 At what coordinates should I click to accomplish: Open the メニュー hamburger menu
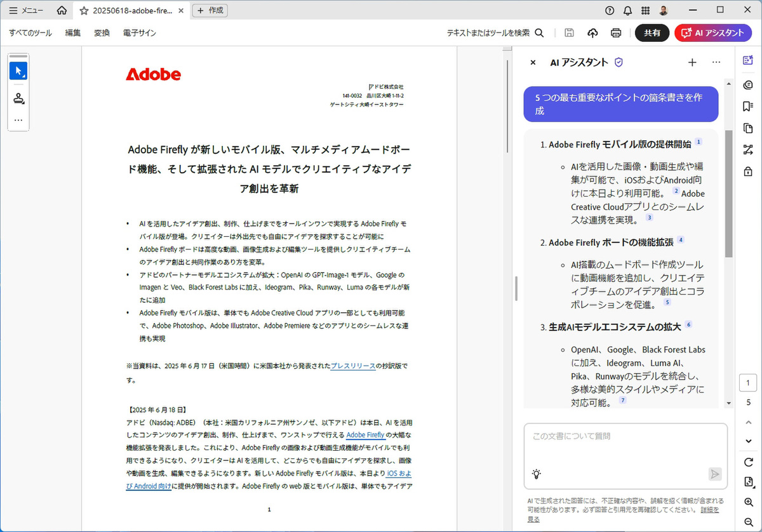pos(26,11)
